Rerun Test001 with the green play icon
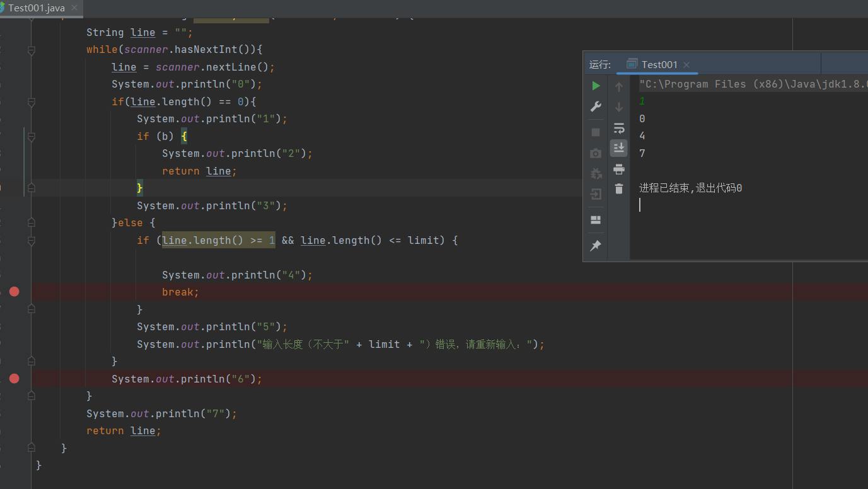The image size is (868, 489). pyautogui.click(x=596, y=86)
